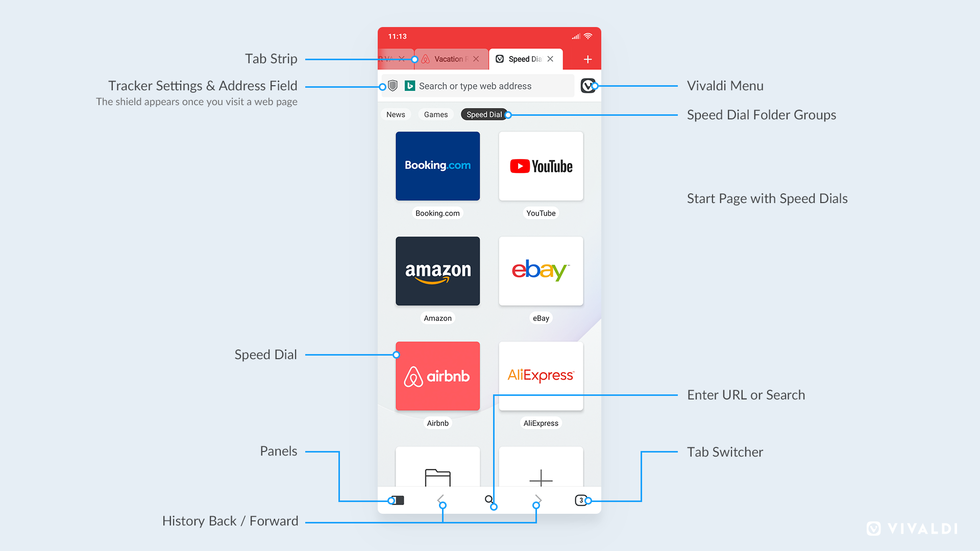
Task: Click History Back navigation icon
Action: tap(441, 498)
